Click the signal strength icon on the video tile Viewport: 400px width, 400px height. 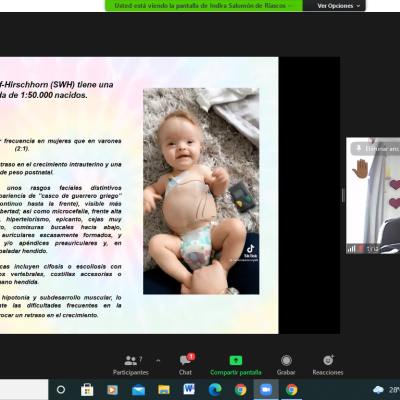coord(351,248)
